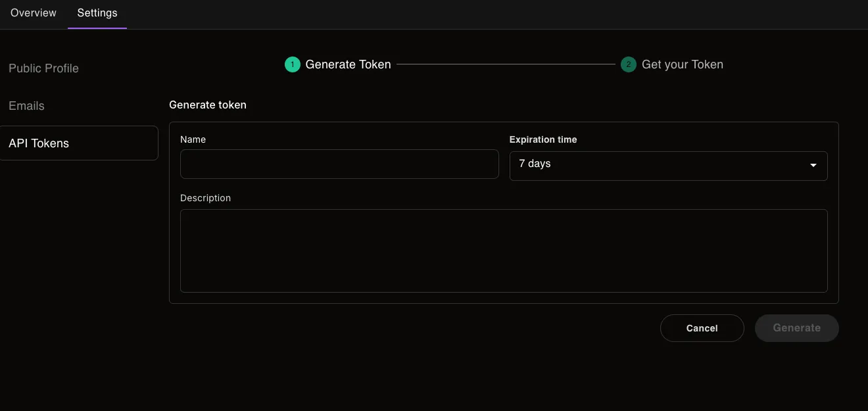Click the stepper progress line between steps
Screen dimensions: 868x411
click(x=506, y=64)
